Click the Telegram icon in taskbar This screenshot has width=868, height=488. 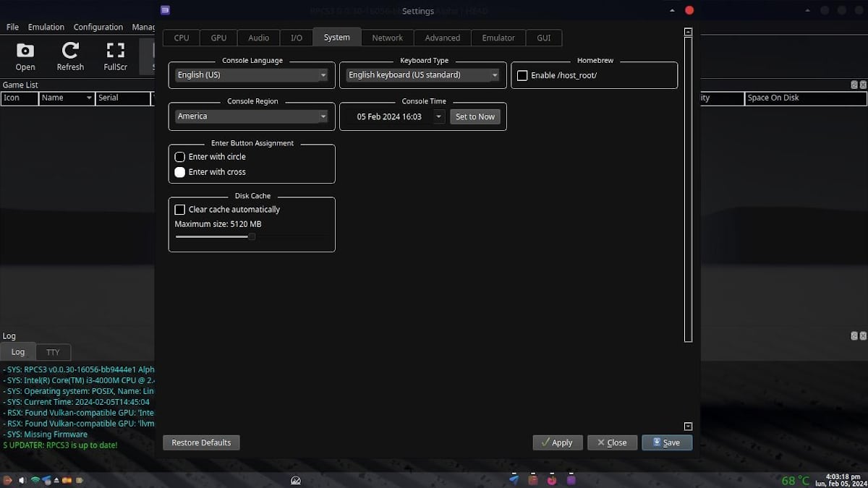coord(514,479)
